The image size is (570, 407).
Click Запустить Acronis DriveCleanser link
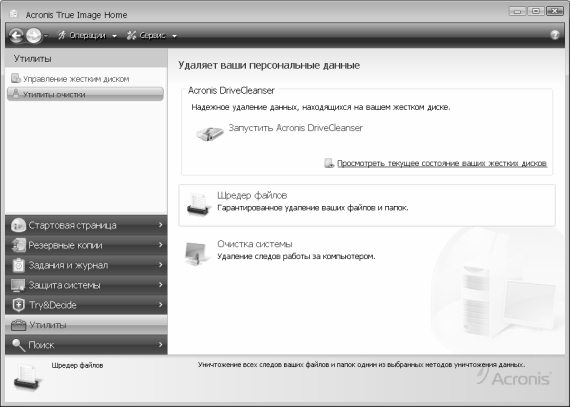pyautogui.click(x=296, y=128)
